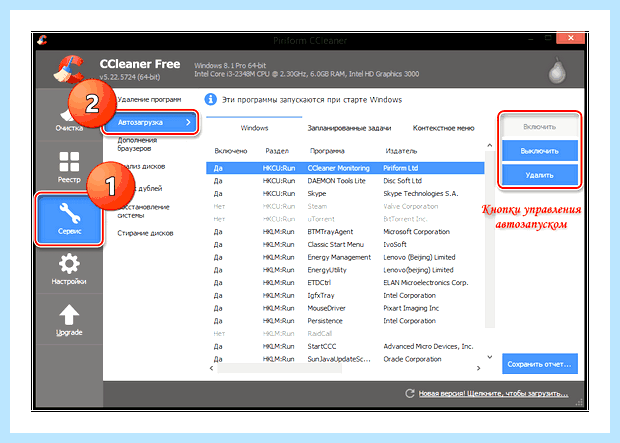This screenshot has height=443, width=620.
Task: Select Автозагрузка menu item
Action: [150, 122]
